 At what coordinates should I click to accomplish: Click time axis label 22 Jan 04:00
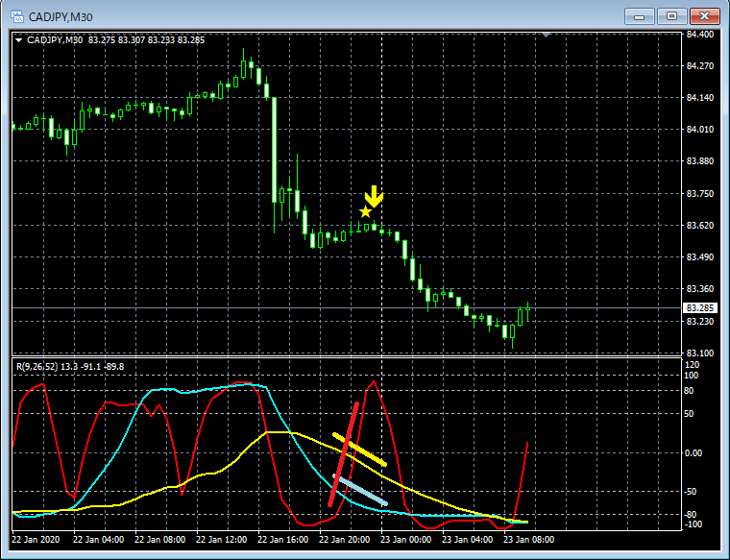pos(99,540)
